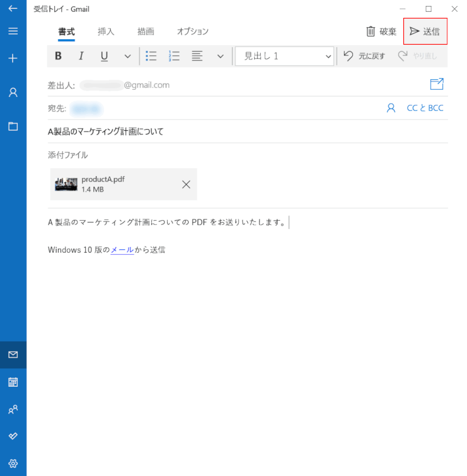Insert a numbered list
The width and height of the screenshot is (467, 476).
coord(174,57)
